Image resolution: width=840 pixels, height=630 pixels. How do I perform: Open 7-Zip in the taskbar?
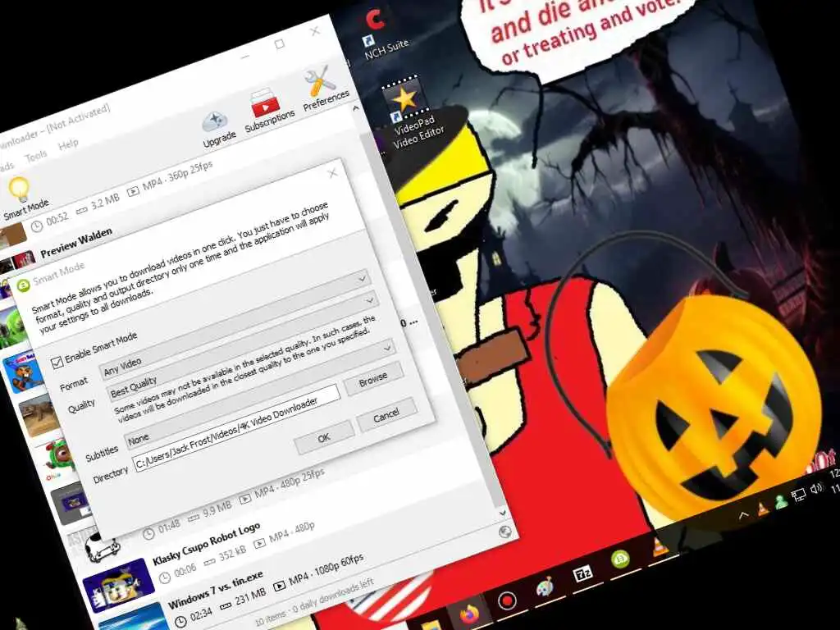click(x=583, y=574)
